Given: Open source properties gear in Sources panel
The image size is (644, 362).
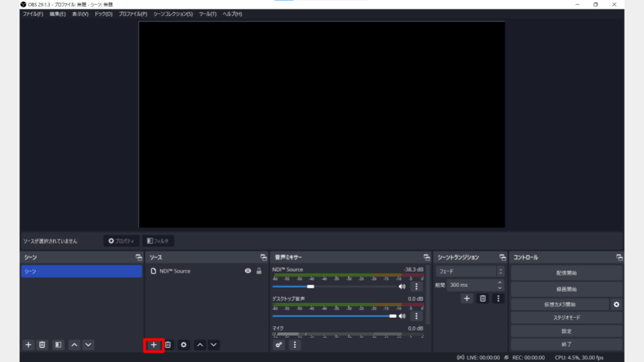Looking at the screenshot, I should click(184, 345).
